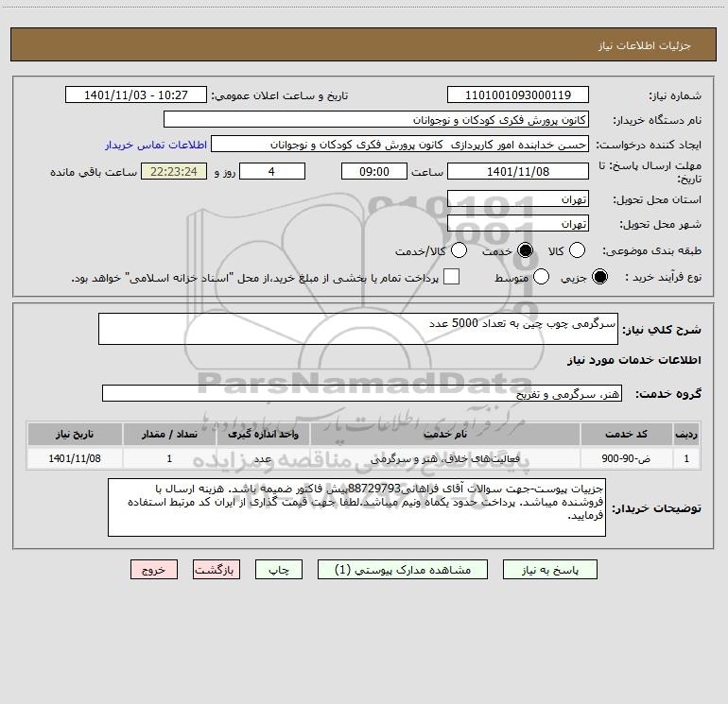The image size is (728, 704).
Task: Click the طبقه بندی موضوعی label
Action: point(651,251)
